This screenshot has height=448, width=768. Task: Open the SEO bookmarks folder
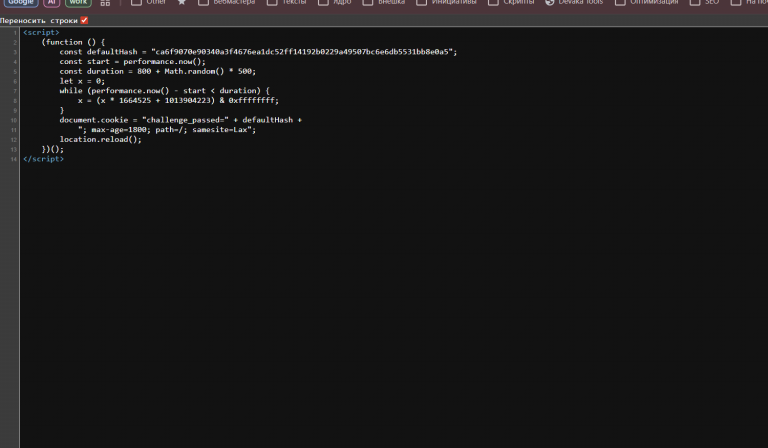[705, 2]
